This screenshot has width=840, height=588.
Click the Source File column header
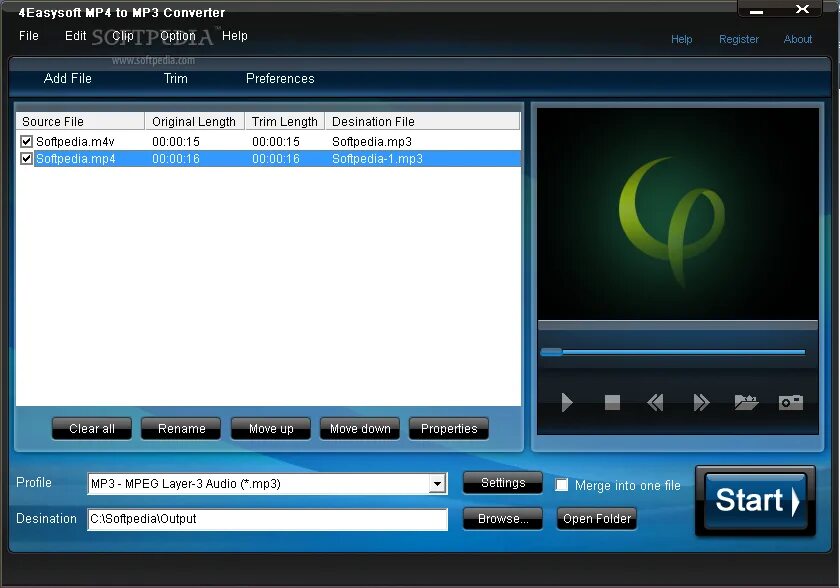(x=80, y=121)
